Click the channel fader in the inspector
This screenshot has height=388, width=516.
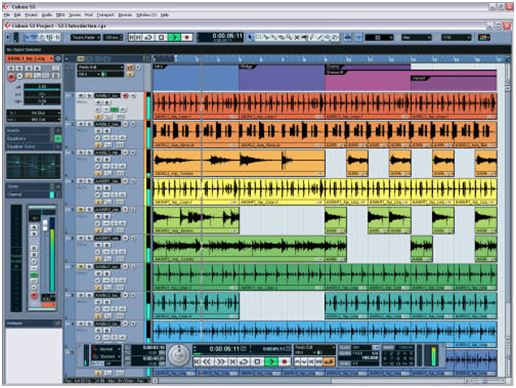[45, 225]
